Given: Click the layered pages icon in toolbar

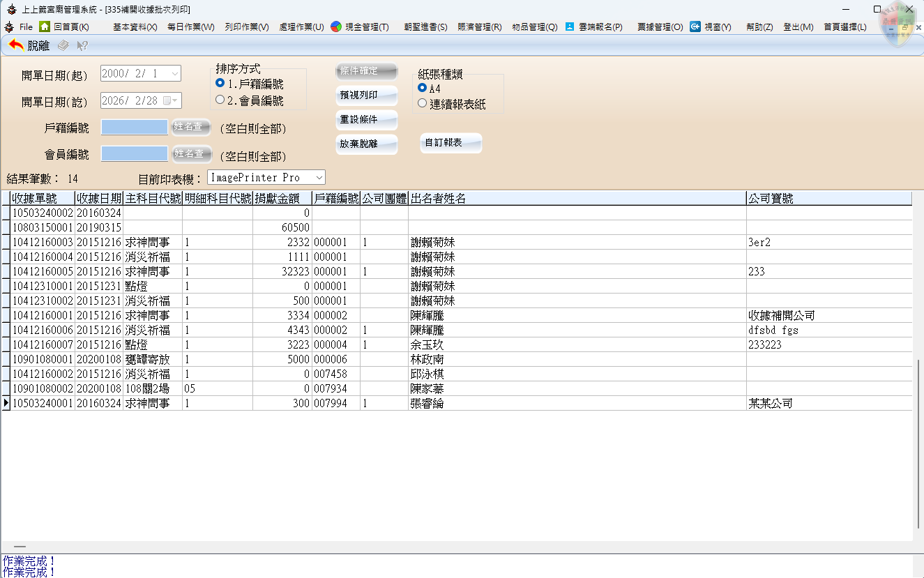Looking at the screenshot, I should tap(63, 45).
